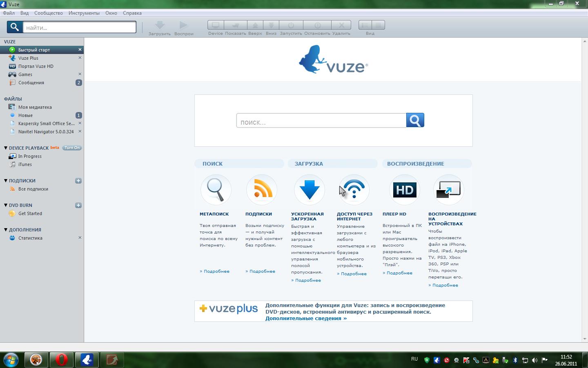
Task: Select the Navitel Navigator 5.0.0.324 entry
Action: (46, 132)
